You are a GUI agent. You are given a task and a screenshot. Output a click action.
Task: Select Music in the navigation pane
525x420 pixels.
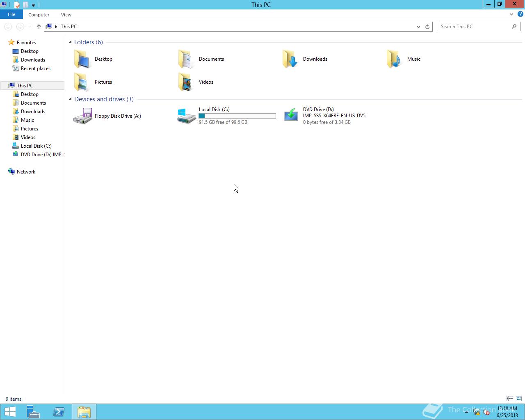tap(27, 120)
